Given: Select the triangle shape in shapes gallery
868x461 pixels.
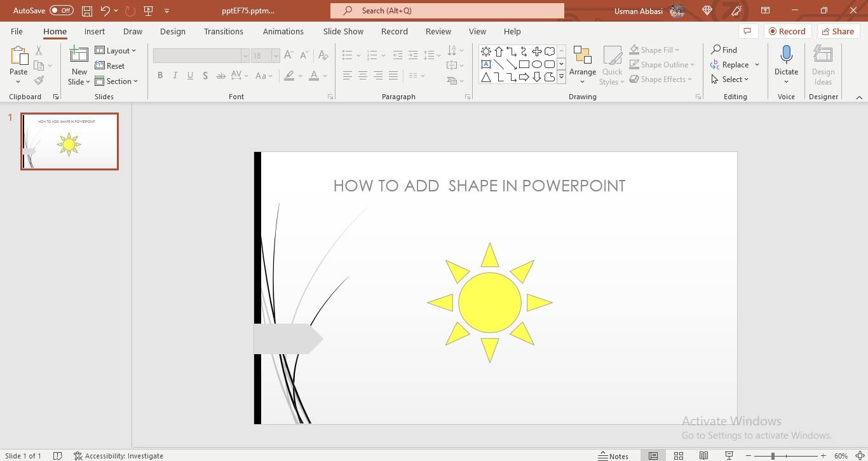Looking at the screenshot, I should (486, 77).
